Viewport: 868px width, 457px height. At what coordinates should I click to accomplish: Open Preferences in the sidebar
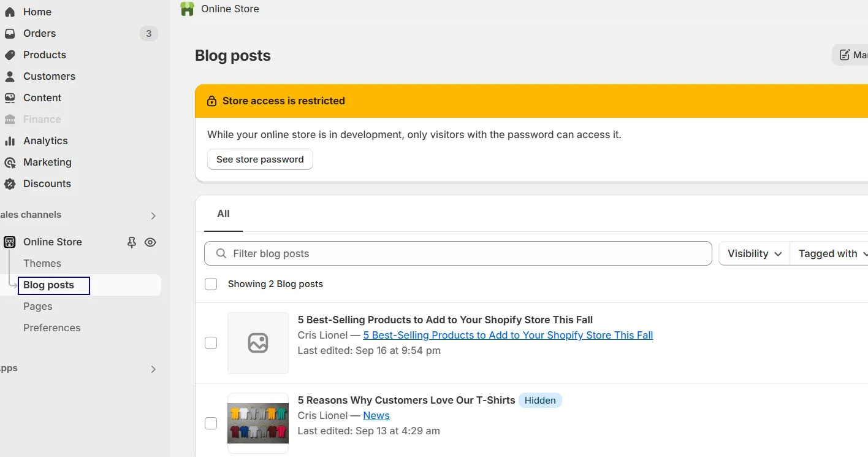52,328
